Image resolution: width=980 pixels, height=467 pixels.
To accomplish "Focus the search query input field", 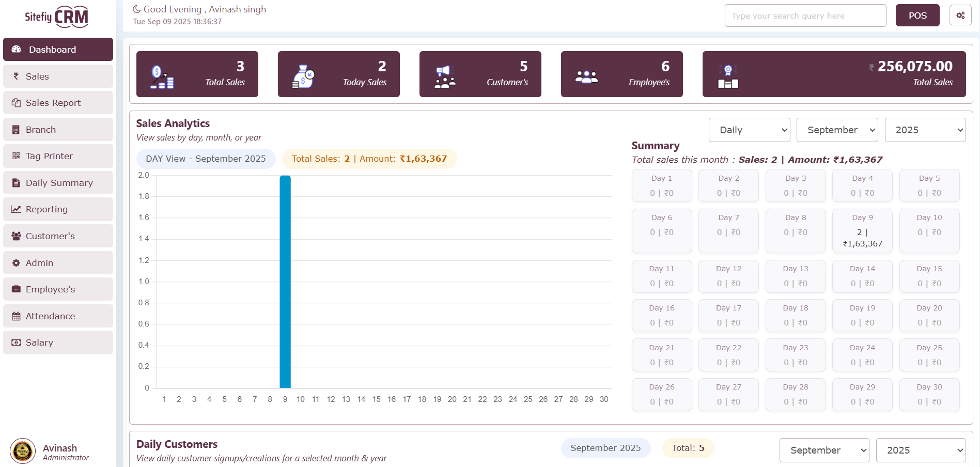I will coord(805,15).
